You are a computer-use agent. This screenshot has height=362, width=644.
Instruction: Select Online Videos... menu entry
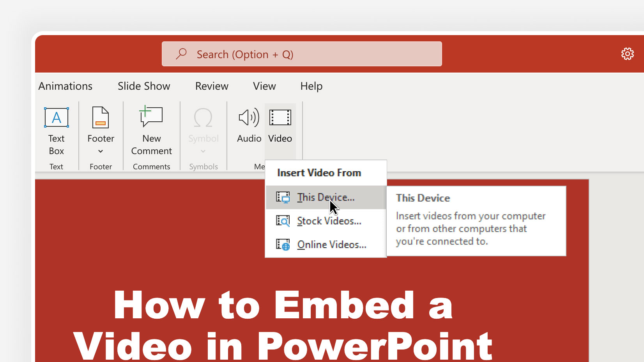(x=326, y=245)
